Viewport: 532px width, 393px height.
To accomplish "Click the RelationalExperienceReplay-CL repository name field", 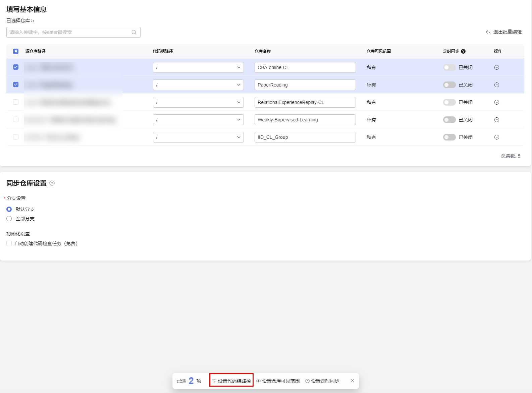I will [x=305, y=102].
